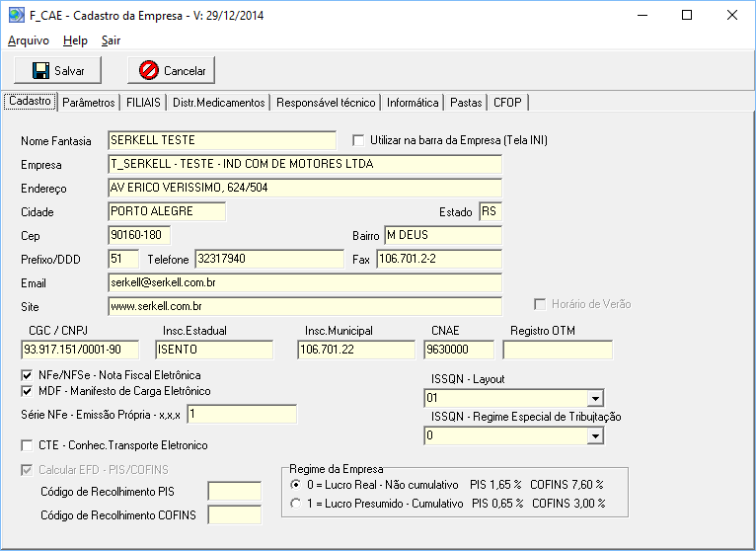Uncheck MDF Manifesto de Carga Eletrônico
Viewport: 756px width, 551px height.
pyautogui.click(x=27, y=391)
